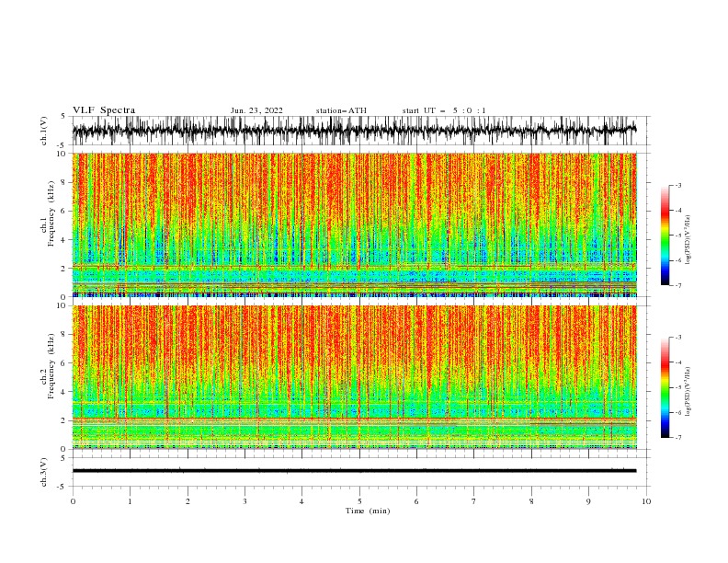
Task: Click the ch.2 "Frequency (kHz)" axis label
Action: click(x=51, y=366)
